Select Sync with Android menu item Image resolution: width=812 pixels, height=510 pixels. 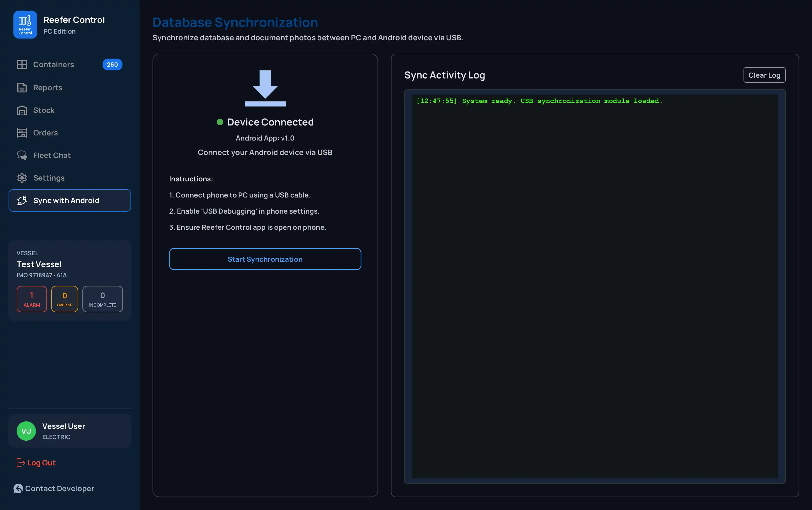[70, 200]
